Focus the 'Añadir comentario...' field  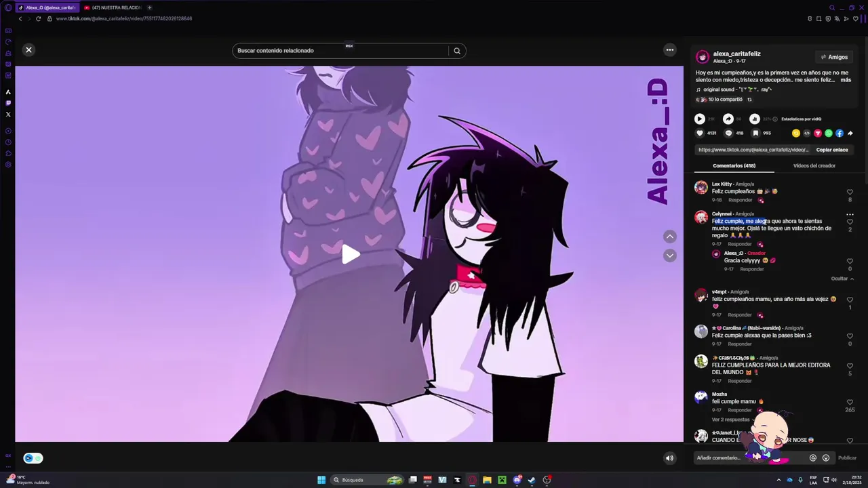(750, 457)
